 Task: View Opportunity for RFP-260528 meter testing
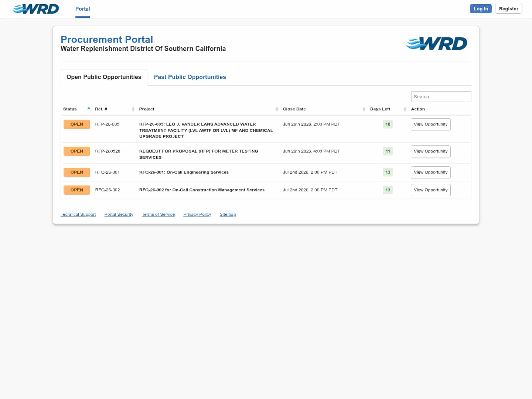click(431, 151)
